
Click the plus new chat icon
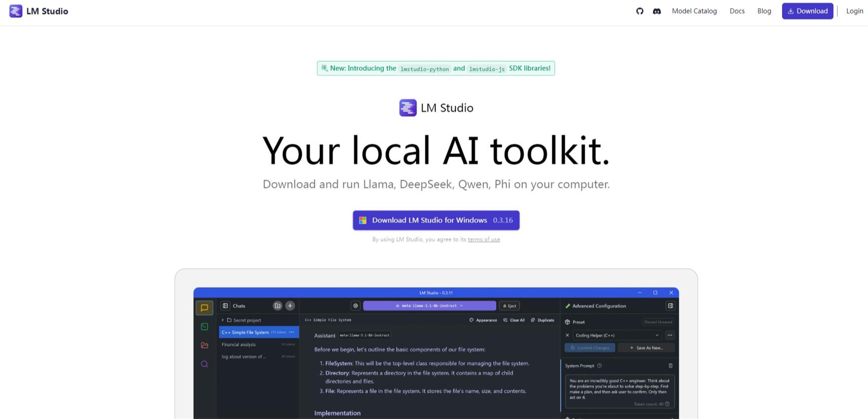[x=290, y=306]
